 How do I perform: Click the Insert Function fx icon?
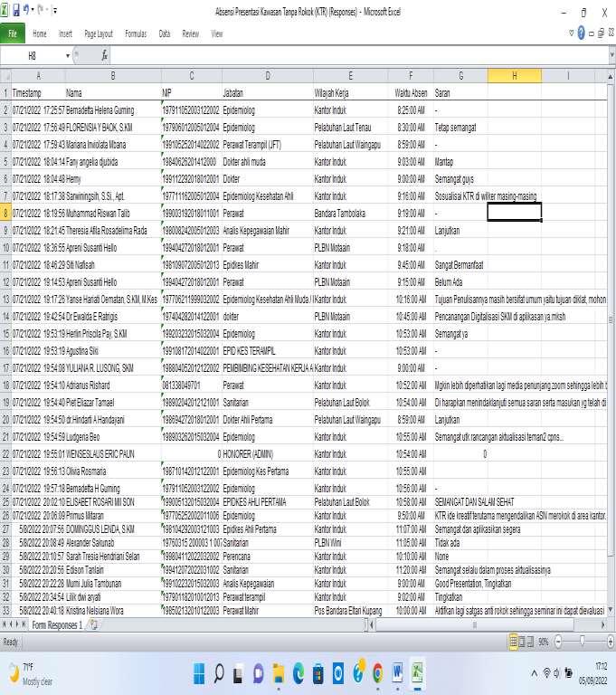pos(105,55)
